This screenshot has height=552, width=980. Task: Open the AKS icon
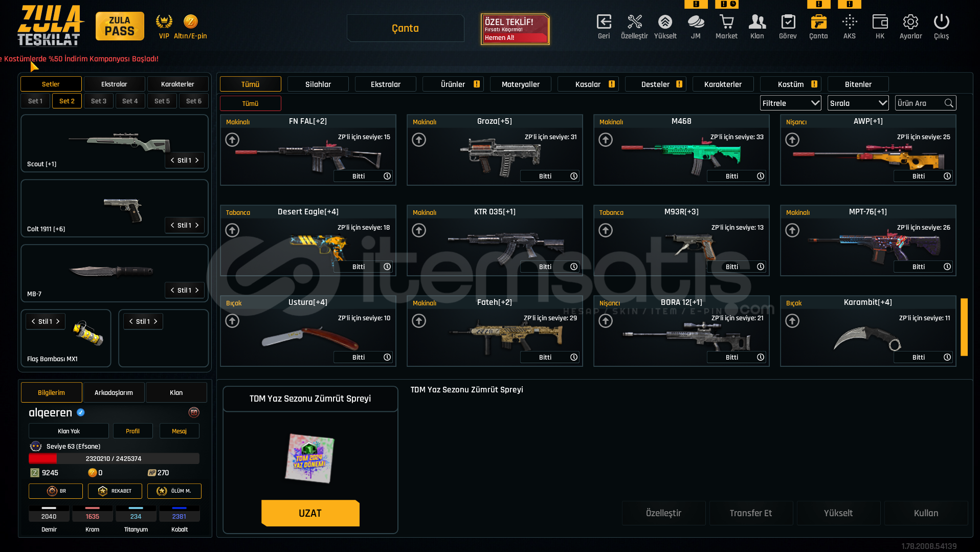(849, 22)
